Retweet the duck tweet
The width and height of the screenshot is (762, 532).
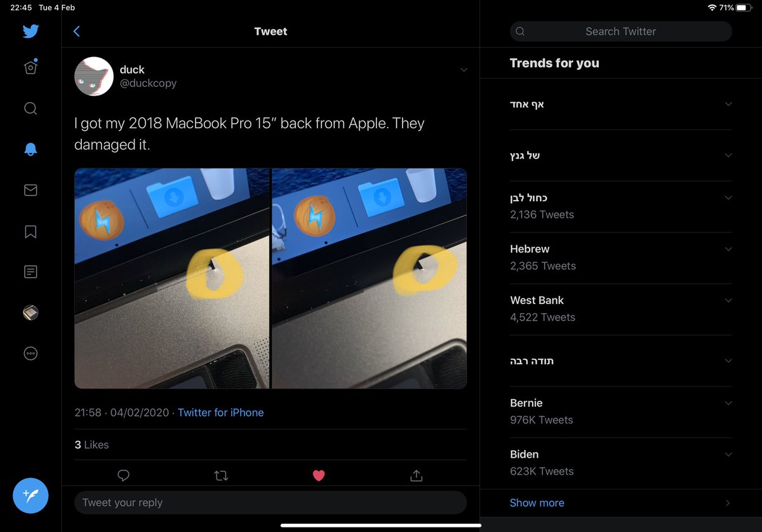(221, 475)
